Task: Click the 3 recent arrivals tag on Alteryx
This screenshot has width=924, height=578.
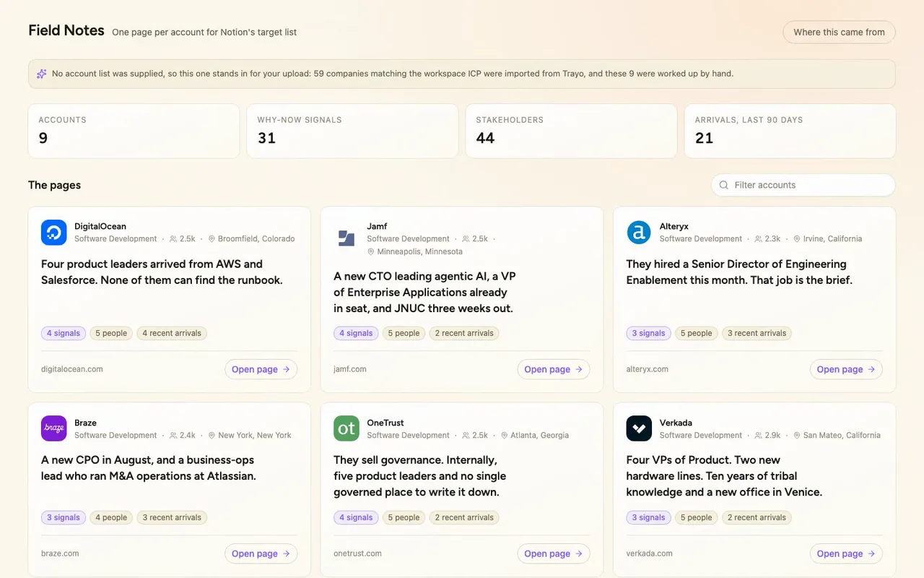Action: point(757,333)
